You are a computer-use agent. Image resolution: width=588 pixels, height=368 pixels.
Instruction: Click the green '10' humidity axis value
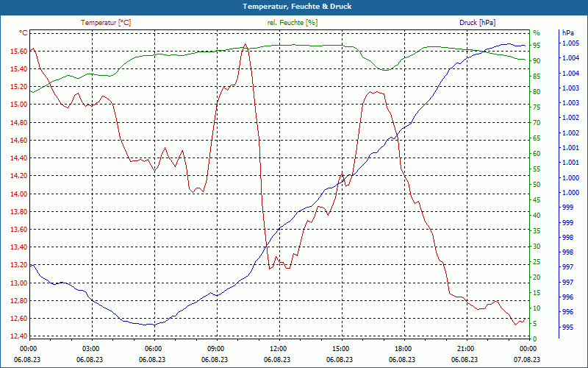point(537,308)
